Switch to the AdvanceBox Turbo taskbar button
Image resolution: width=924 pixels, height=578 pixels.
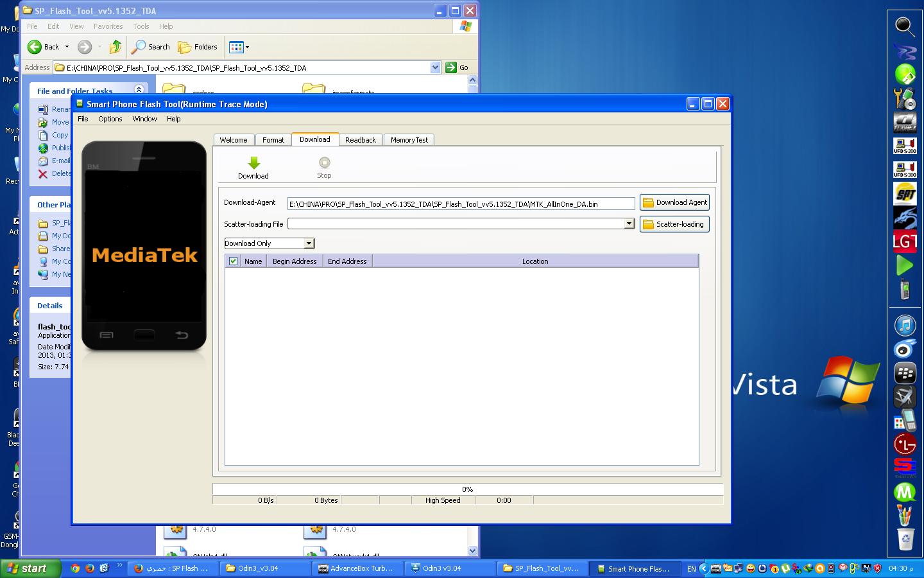pyautogui.click(x=358, y=568)
